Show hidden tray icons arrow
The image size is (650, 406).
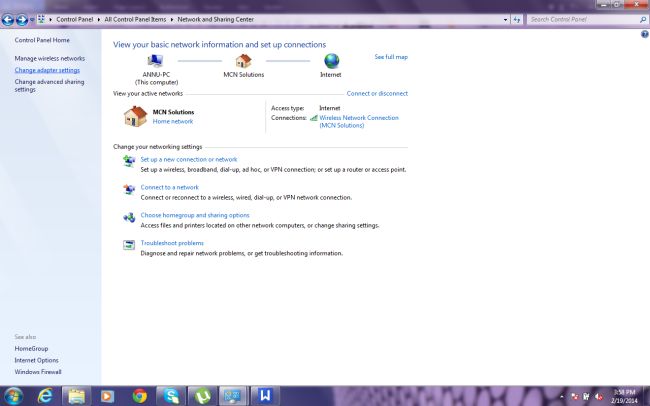point(562,397)
